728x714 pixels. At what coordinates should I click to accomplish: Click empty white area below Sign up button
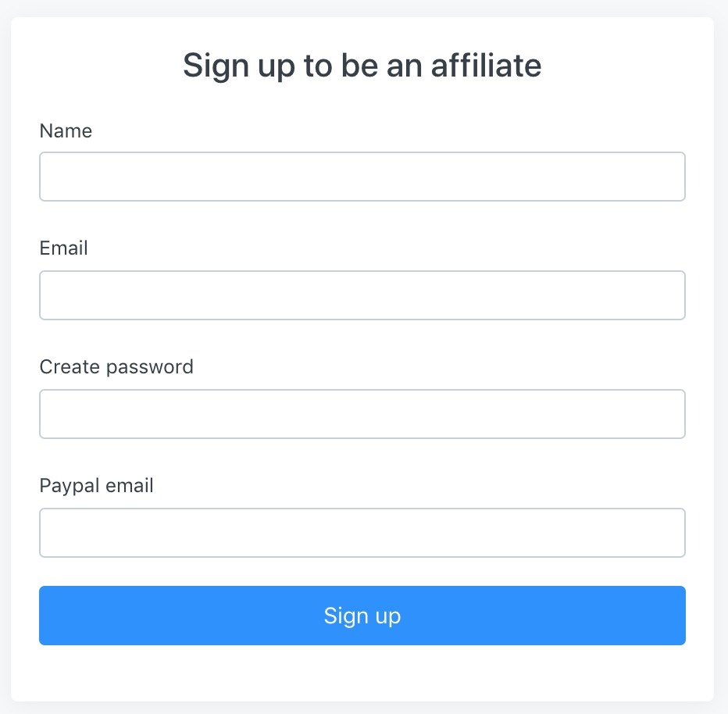pos(362,673)
